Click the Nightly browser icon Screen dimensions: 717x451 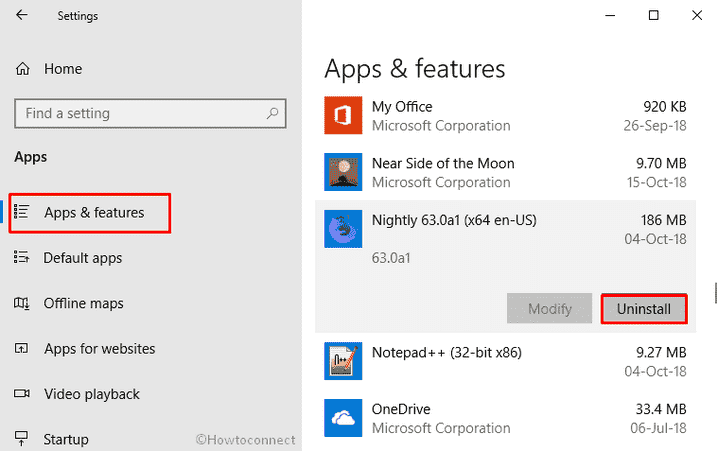343,229
